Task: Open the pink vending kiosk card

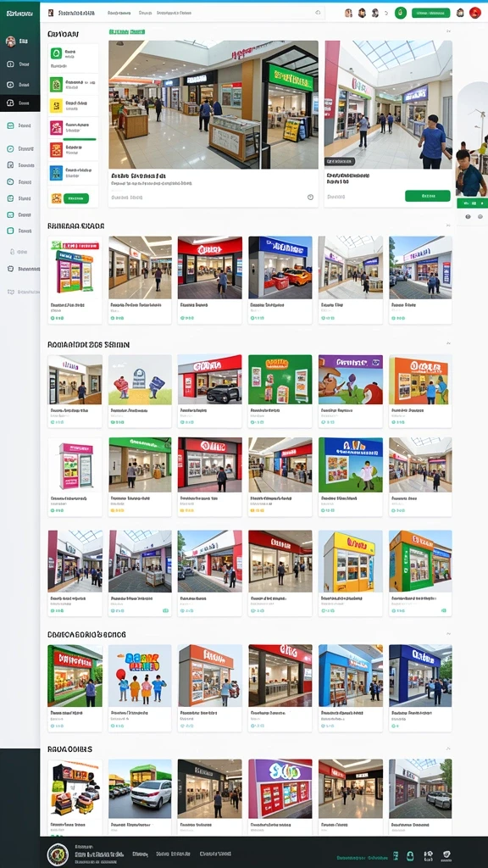Action: (x=75, y=476)
